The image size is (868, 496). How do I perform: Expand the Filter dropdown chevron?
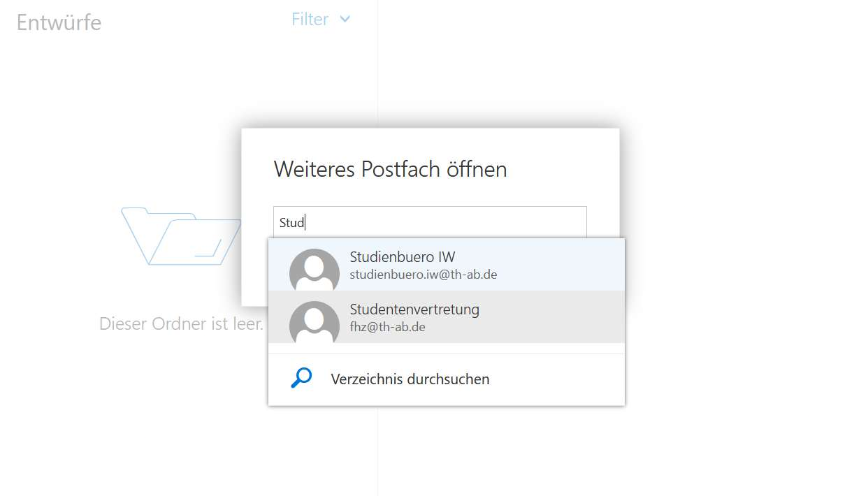(x=345, y=20)
